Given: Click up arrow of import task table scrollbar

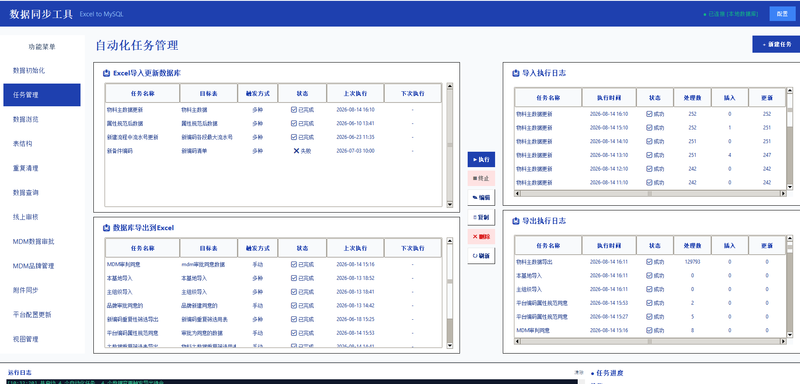Looking at the screenshot, I should pyautogui.click(x=449, y=87).
